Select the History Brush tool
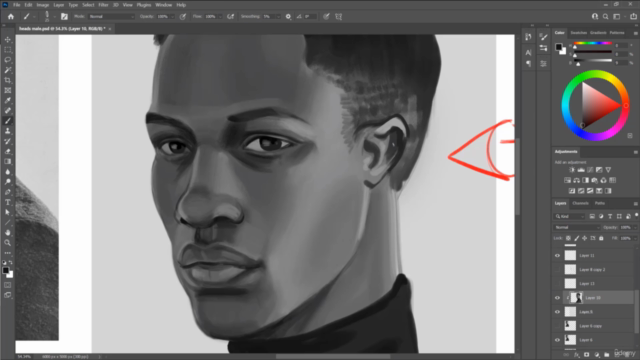Viewport: 640px width, 360px height. coord(8,141)
